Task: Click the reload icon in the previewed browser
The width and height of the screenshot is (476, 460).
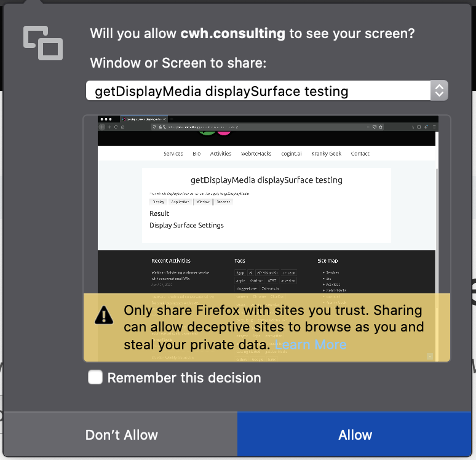Action: click(116, 127)
